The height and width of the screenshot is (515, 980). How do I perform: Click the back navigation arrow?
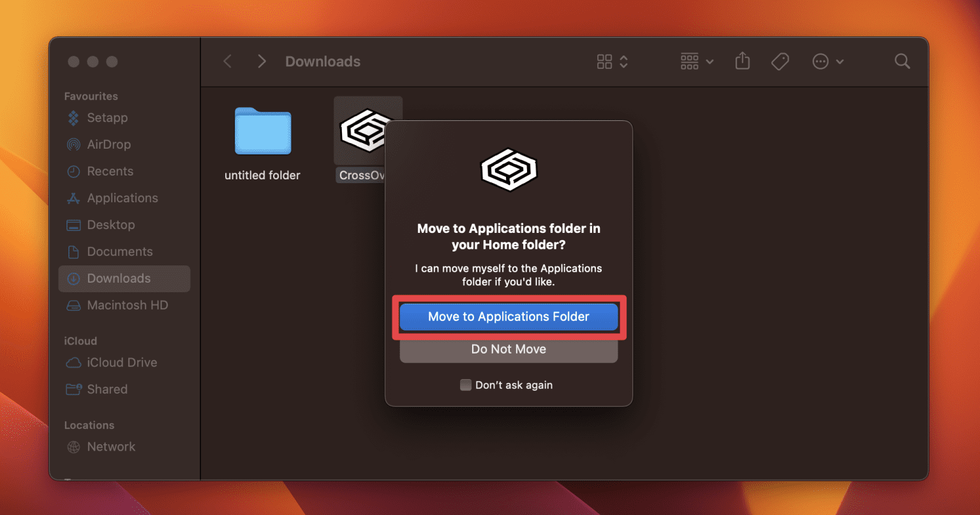(227, 61)
